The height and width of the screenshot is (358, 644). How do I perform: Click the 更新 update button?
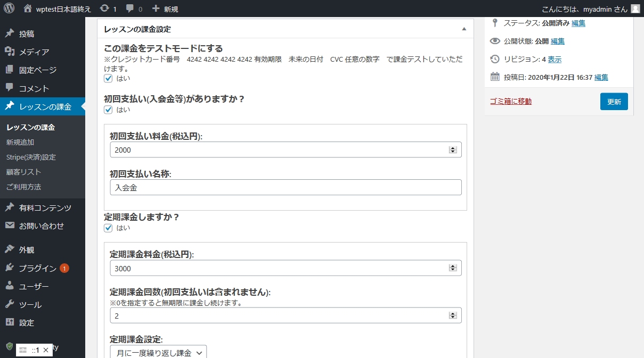614,102
